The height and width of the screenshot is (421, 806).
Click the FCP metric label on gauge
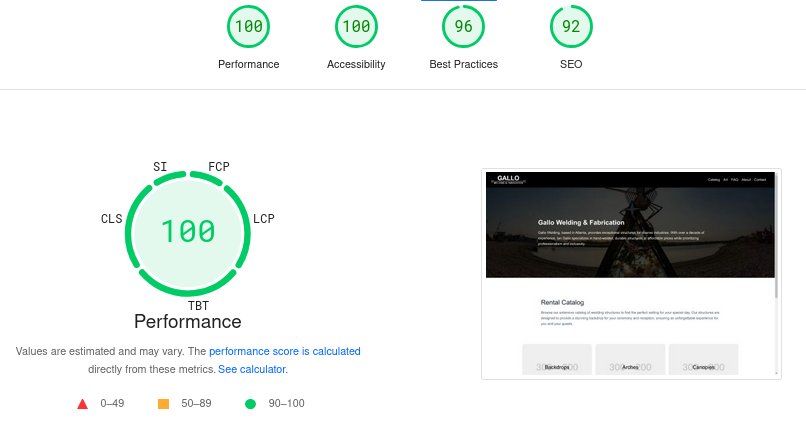click(218, 167)
